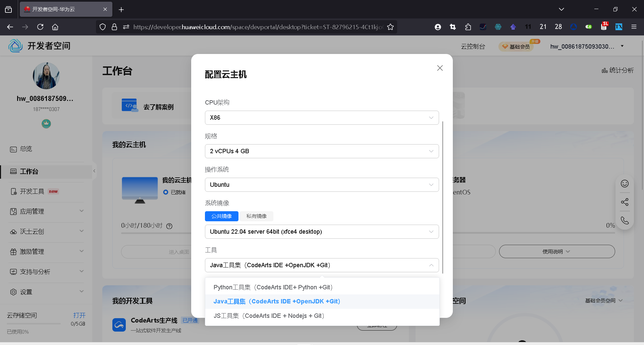Toggle the tracking protection shield in address bar
644x345 pixels.
tap(103, 27)
